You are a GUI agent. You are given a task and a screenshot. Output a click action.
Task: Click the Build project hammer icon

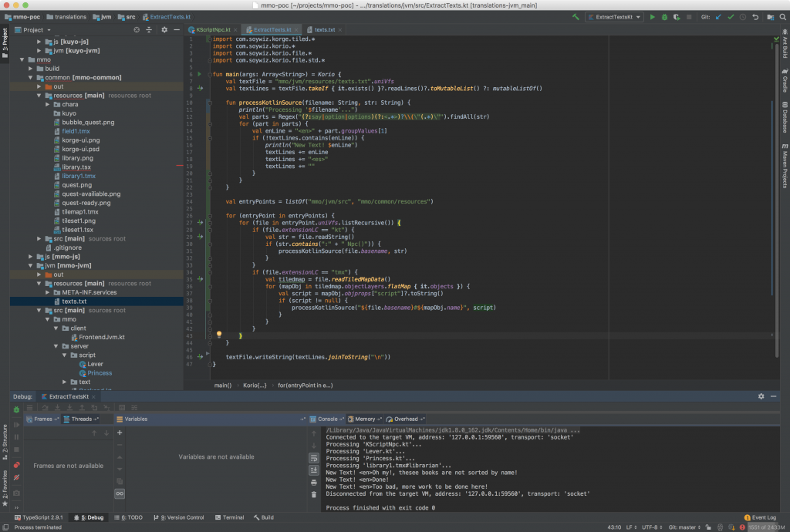pos(576,16)
